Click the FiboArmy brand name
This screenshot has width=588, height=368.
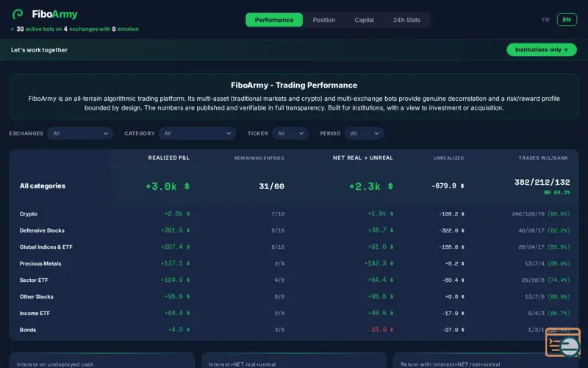pyautogui.click(x=54, y=14)
